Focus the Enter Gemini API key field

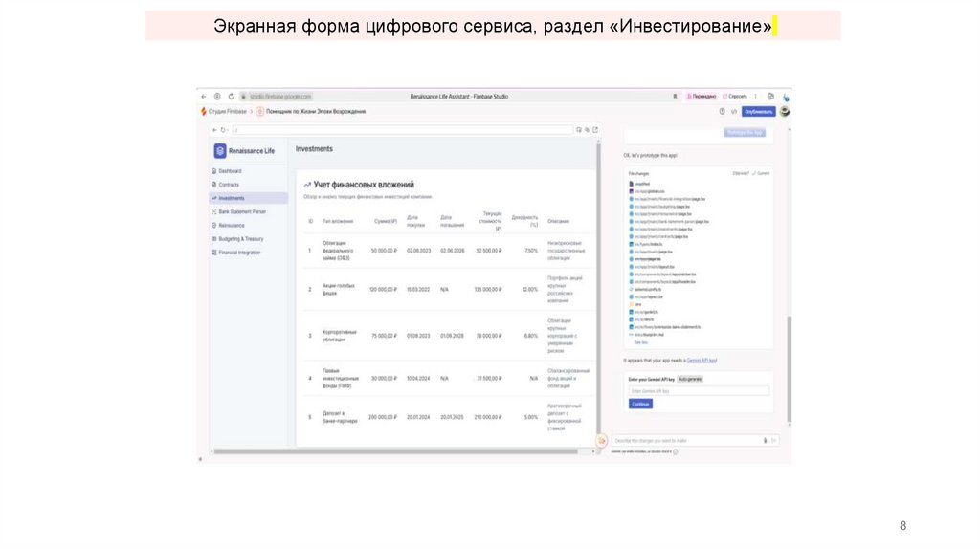tap(699, 391)
